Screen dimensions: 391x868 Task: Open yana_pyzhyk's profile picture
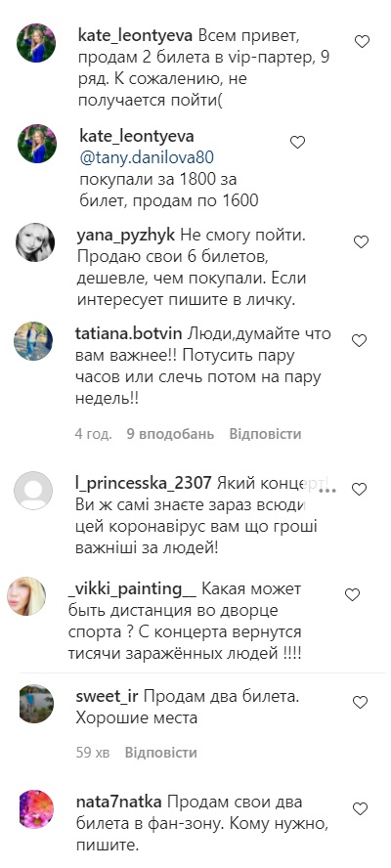point(35,242)
